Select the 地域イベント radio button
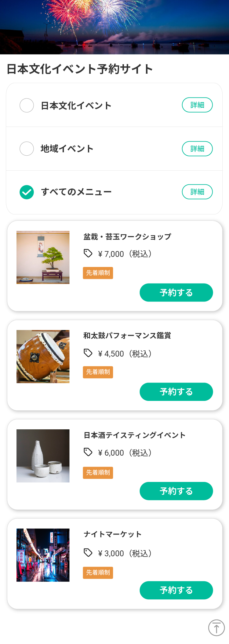The width and height of the screenshot is (229, 644). 27,149
